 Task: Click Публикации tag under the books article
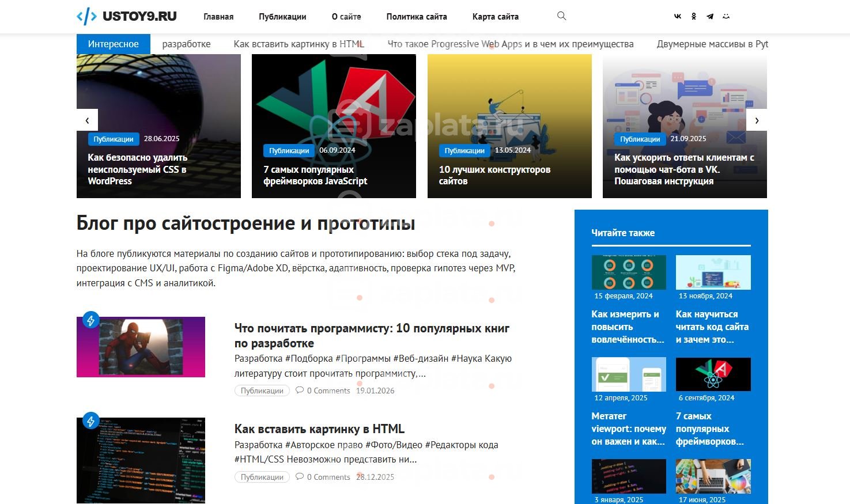[x=262, y=391]
